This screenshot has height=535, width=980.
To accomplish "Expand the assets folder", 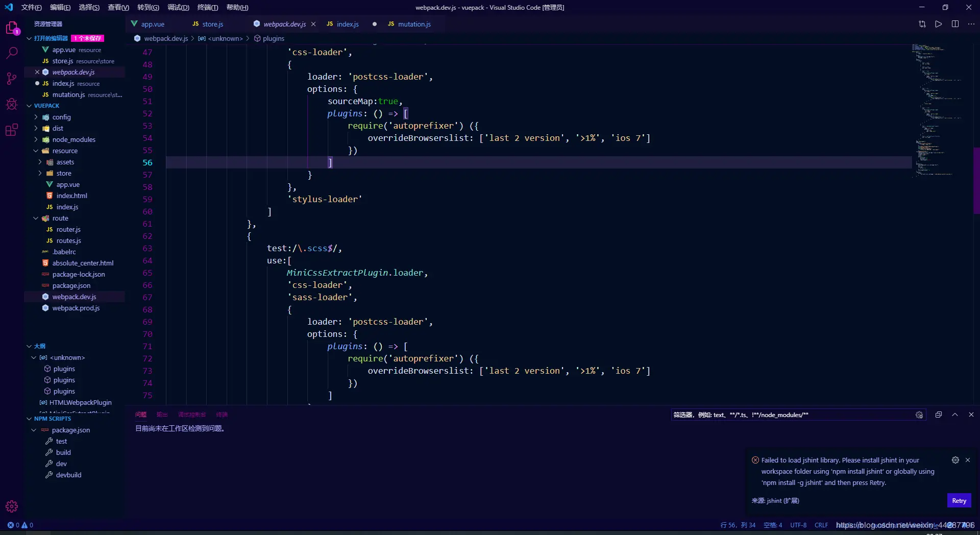I will [x=40, y=162].
